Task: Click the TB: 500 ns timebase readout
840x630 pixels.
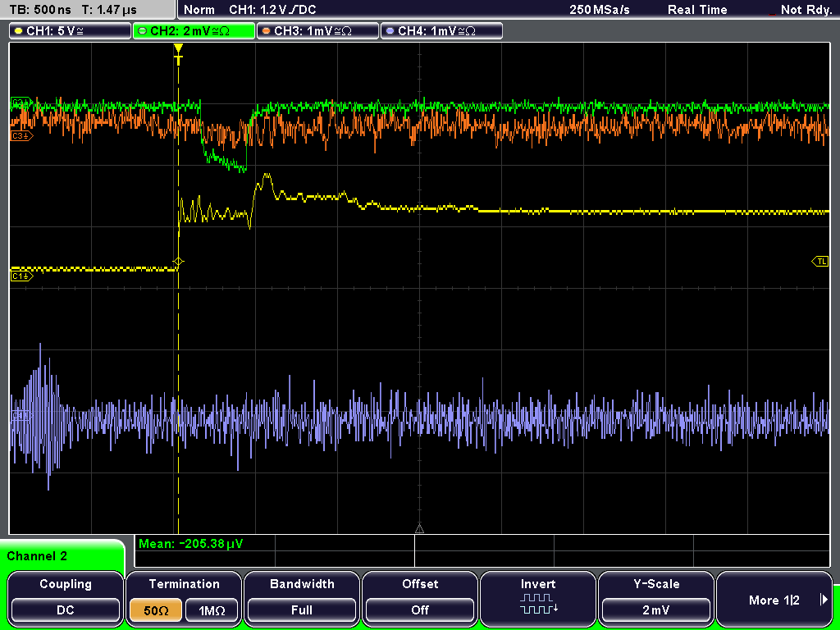Action: tap(40, 10)
